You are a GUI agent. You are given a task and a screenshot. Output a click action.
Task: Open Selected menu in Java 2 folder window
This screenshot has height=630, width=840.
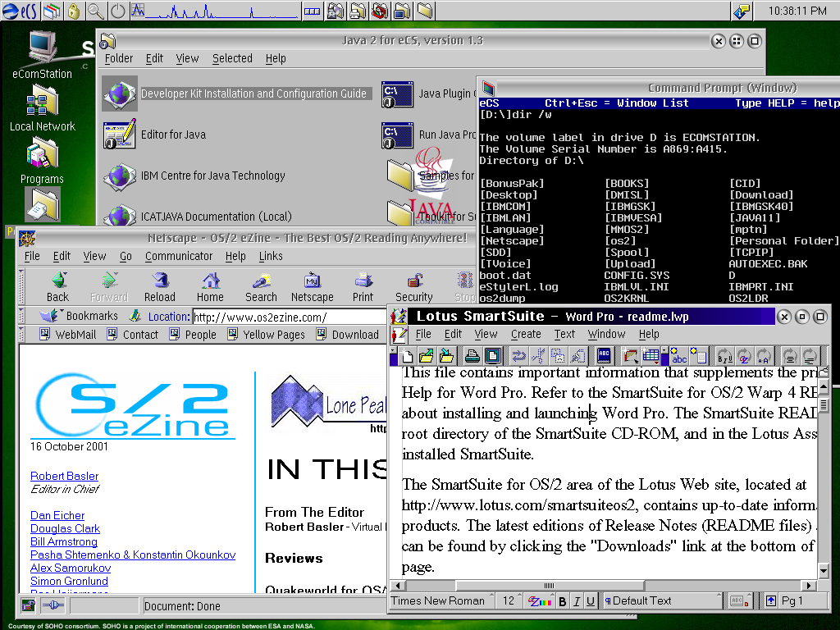(x=232, y=58)
